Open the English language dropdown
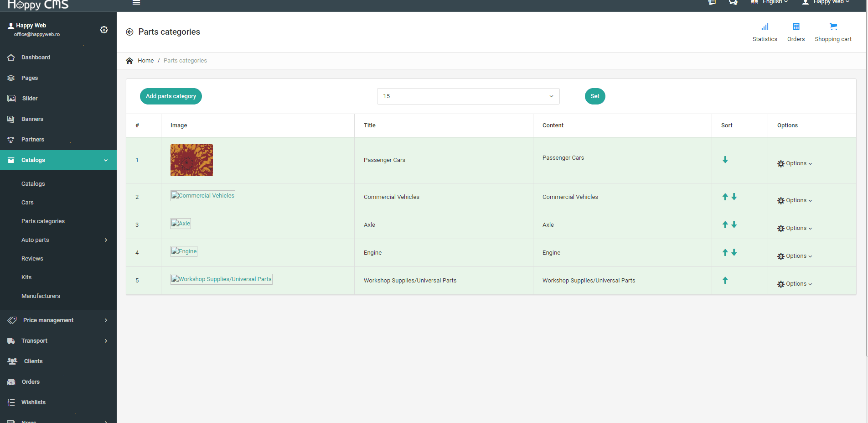This screenshot has height=423, width=868. pyautogui.click(x=770, y=2)
